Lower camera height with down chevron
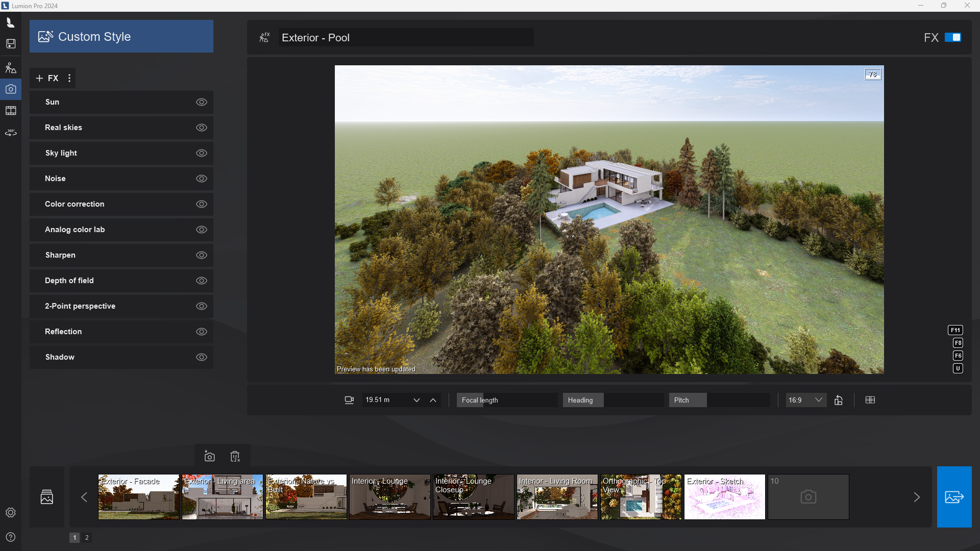 click(x=416, y=400)
